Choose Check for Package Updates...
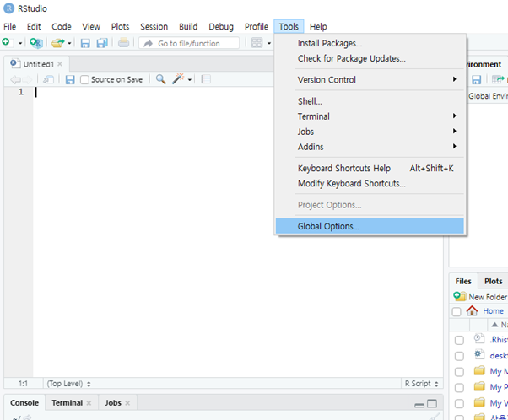This screenshot has width=508, height=420. [x=370, y=58]
